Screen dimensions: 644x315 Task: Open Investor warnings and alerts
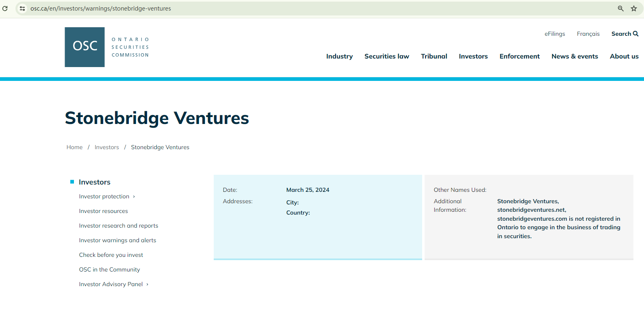tap(117, 240)
